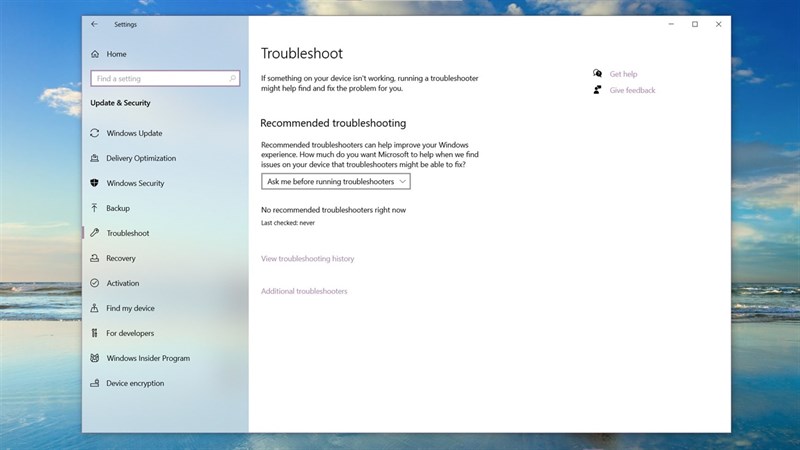
Task: Click the Find a setting search box
Action: coord(165,78)
